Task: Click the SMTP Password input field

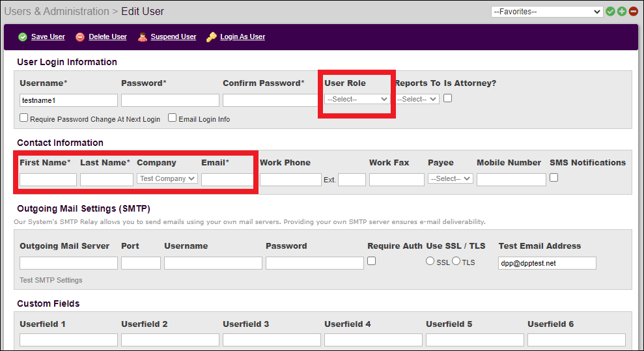Action: point(315,263)
